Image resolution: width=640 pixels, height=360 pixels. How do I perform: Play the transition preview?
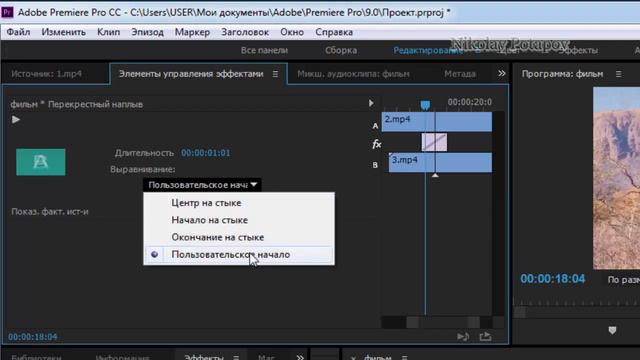tap(16, 120)
